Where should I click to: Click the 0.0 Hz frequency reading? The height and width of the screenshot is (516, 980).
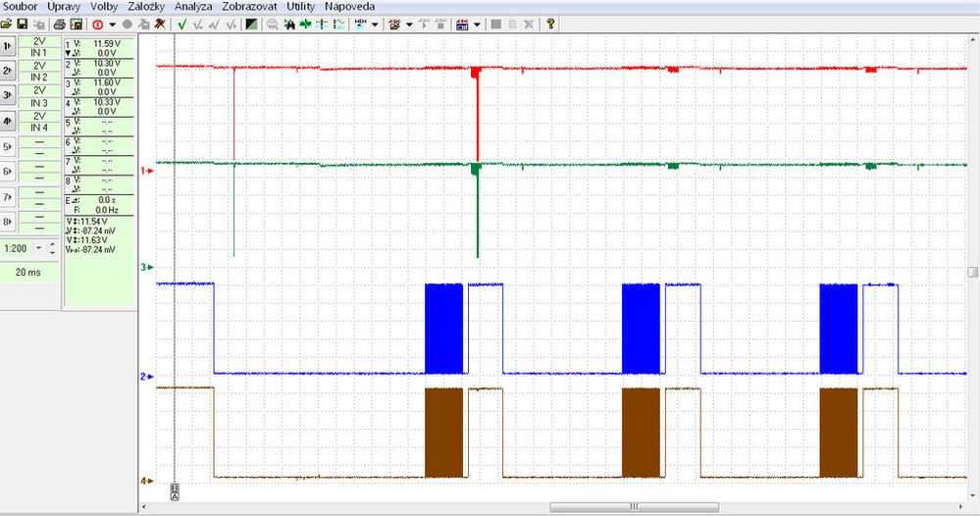106,210
